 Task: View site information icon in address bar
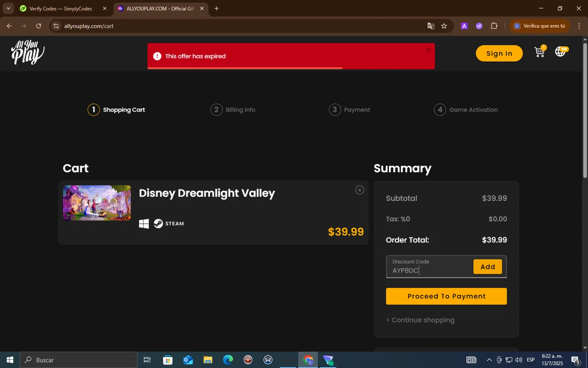56,26
